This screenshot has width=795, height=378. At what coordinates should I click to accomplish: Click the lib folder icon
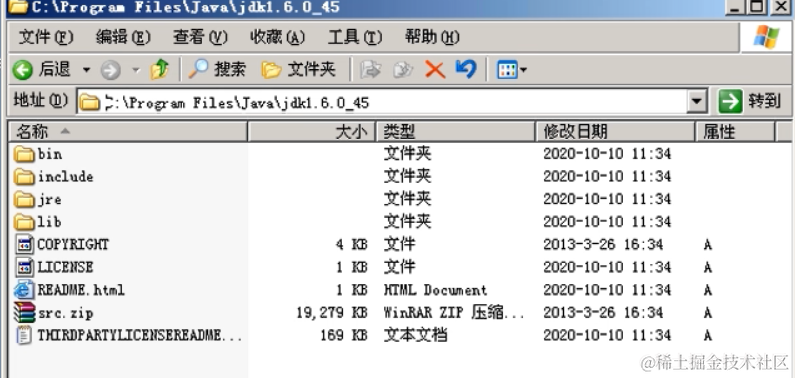coord(24,221)
